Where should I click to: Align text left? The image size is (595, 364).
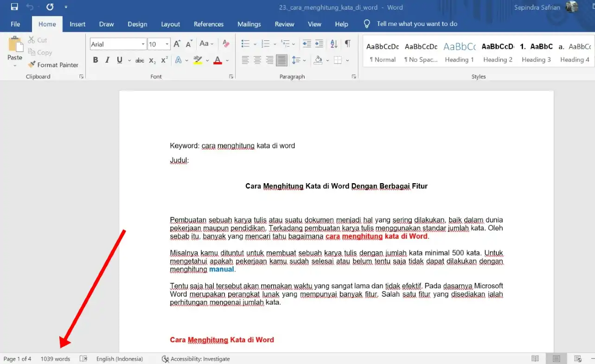tap(245, 60)
